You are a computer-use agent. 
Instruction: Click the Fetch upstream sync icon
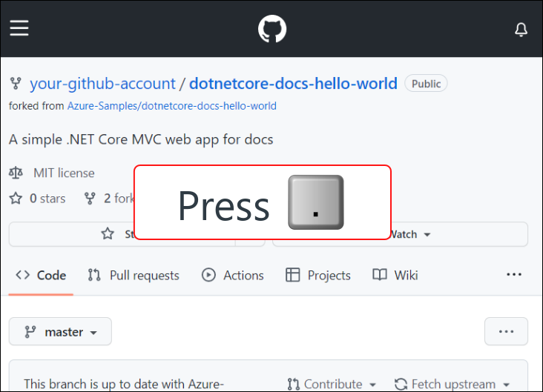click(x=401, y=384)
